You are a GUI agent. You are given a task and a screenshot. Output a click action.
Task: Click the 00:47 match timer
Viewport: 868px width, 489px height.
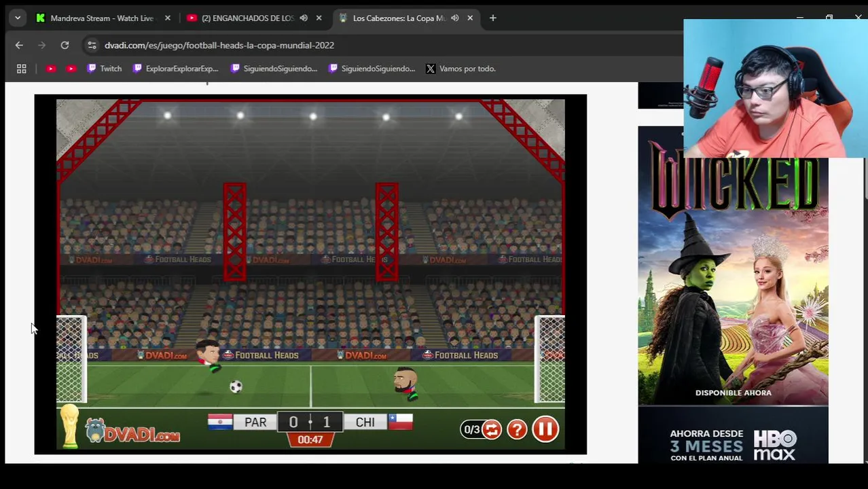pyautogui.click(x=310, y=440)
